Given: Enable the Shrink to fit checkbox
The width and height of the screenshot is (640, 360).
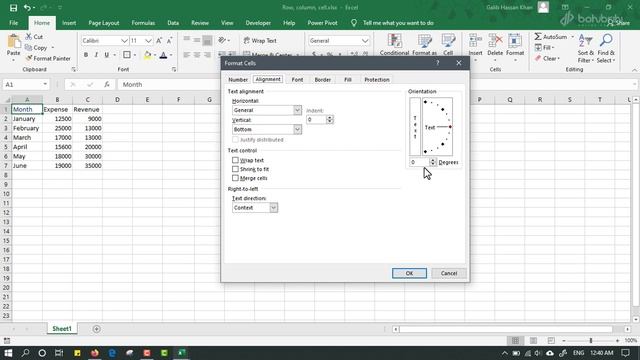Looking at the screenshot, I should click(235, 169).
